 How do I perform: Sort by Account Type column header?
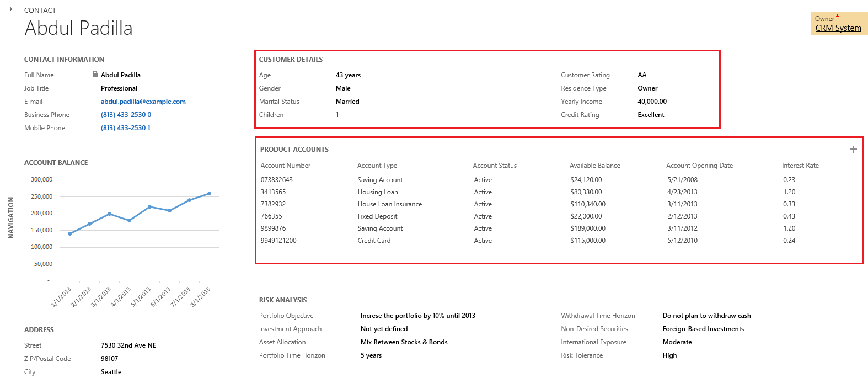pos(377,166)
